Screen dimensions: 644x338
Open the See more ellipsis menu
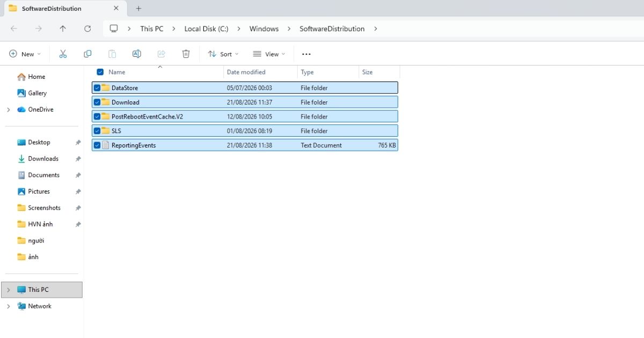(x=306, y=54)
